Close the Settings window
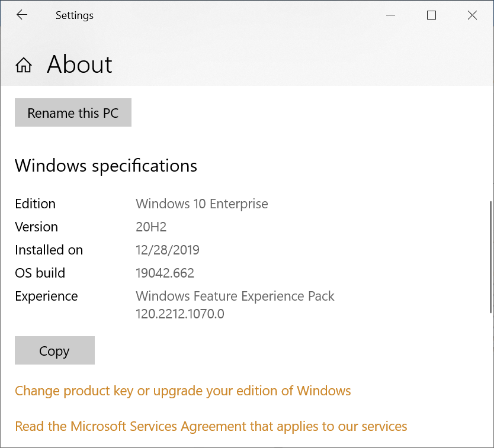The height and width of the screenshot is (448, 494). [472, 15]
